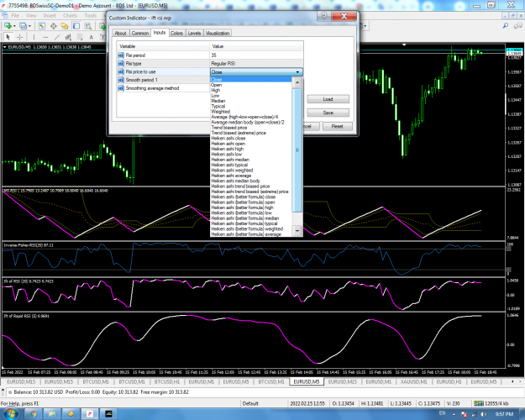Switch to the BTCUSD,H1 chart tab

[167, 381]
